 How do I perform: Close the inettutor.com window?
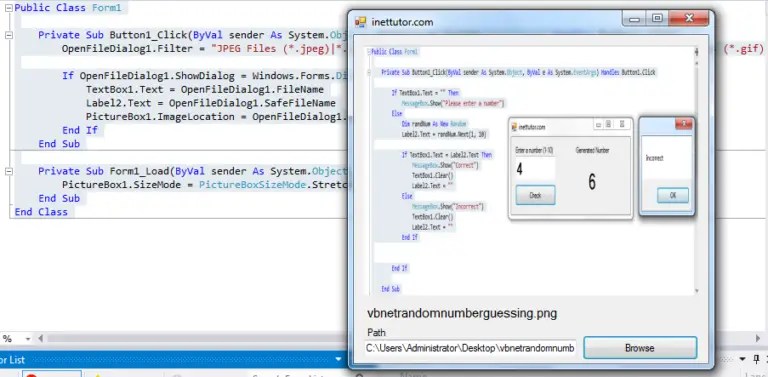click(689, 19)
